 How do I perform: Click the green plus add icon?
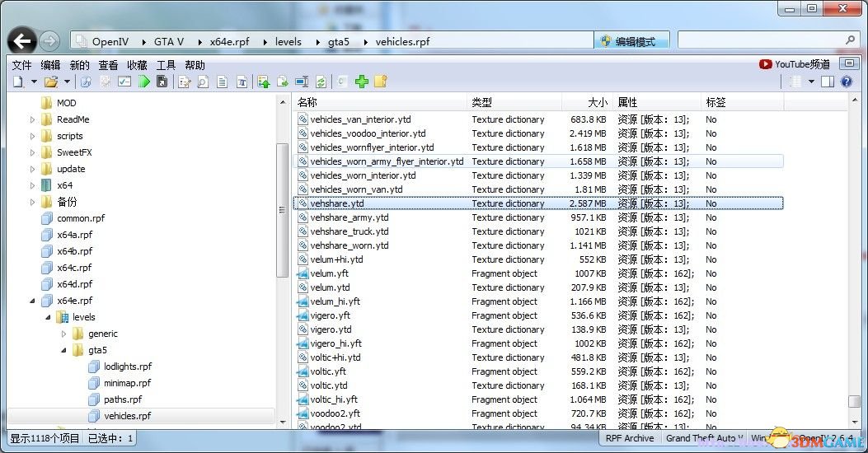[x=362, y=82]
